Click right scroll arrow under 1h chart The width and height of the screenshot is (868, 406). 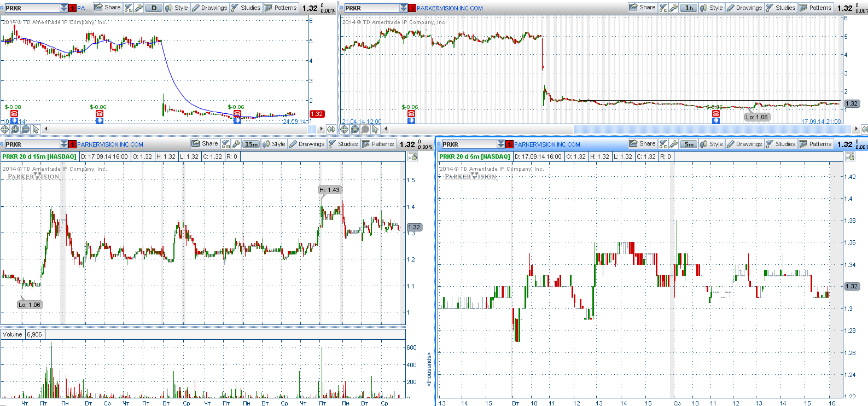click(x=856, y=129)
